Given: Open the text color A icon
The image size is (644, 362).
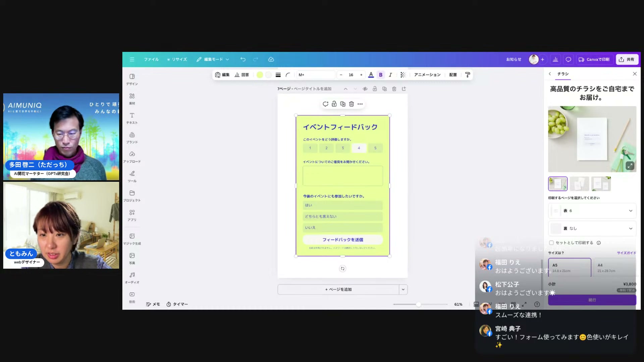Looking at the screenshot, I should click(x=371, y=75).
